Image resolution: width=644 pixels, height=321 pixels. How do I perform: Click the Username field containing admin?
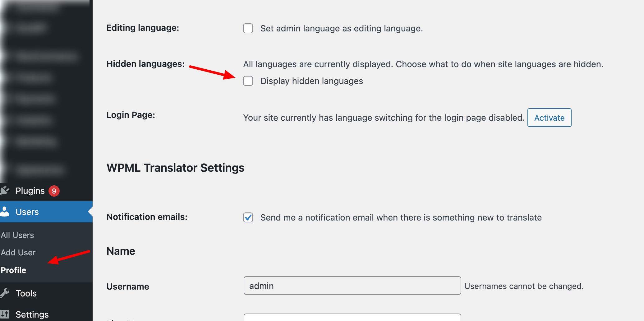352,286
